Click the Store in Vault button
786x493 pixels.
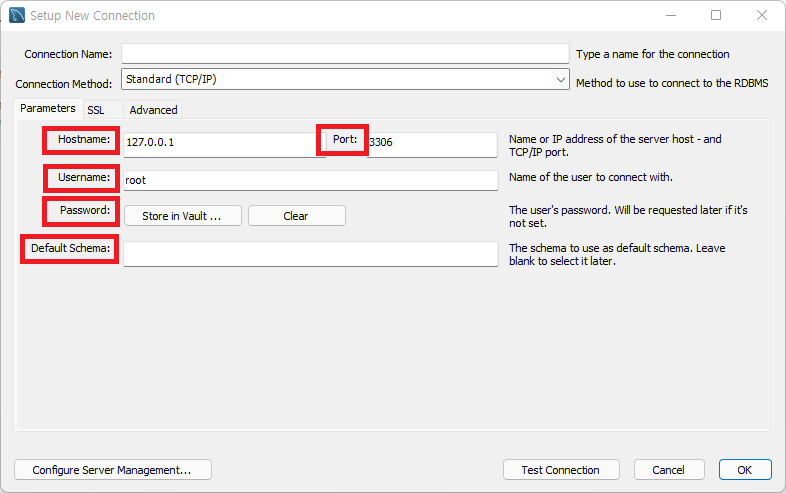182,216
